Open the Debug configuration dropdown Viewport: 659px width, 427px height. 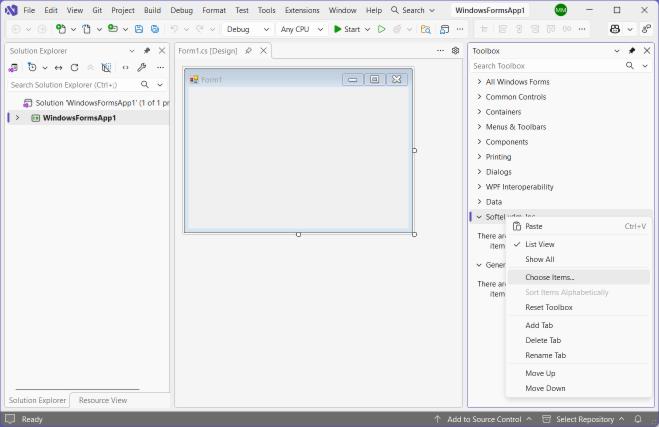coord(247,29)
